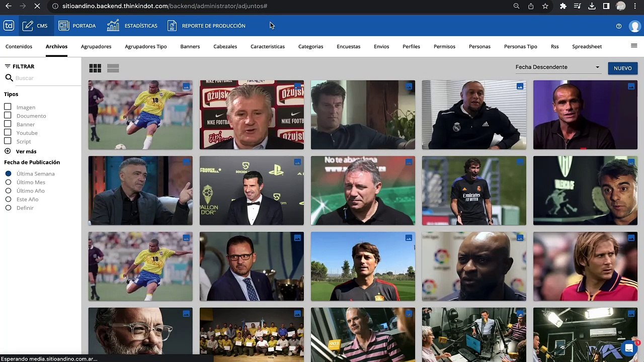Select the Definir date option
This screenshot has height=362, width=644.
click(8, 208)
